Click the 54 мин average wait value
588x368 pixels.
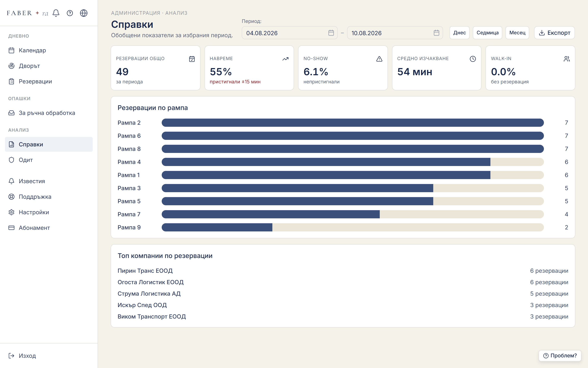point(415,72)
